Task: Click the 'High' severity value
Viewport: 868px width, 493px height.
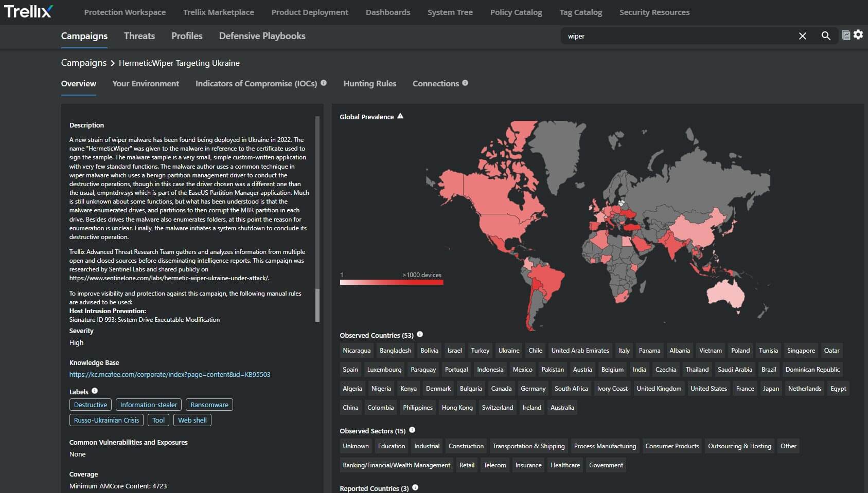Action: [76, 343]
